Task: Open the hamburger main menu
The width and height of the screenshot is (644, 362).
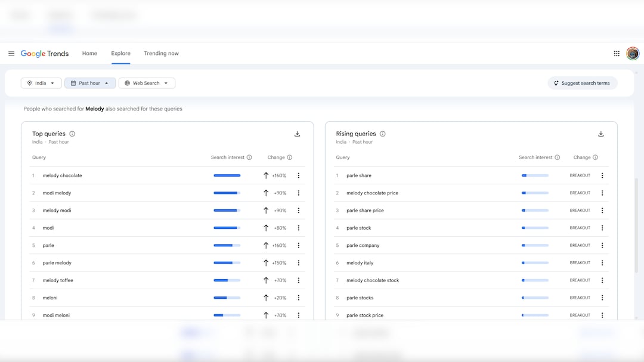Action: tap(11, 54)
